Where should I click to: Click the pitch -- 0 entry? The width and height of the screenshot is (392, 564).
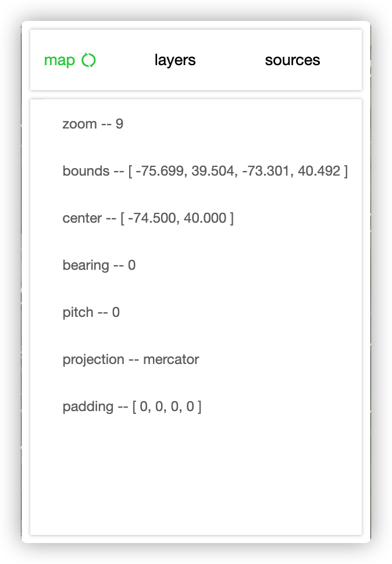point(91,313)
